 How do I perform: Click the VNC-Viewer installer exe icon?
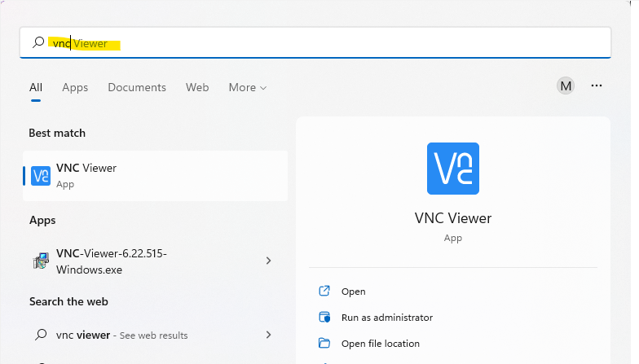(41, 261)
